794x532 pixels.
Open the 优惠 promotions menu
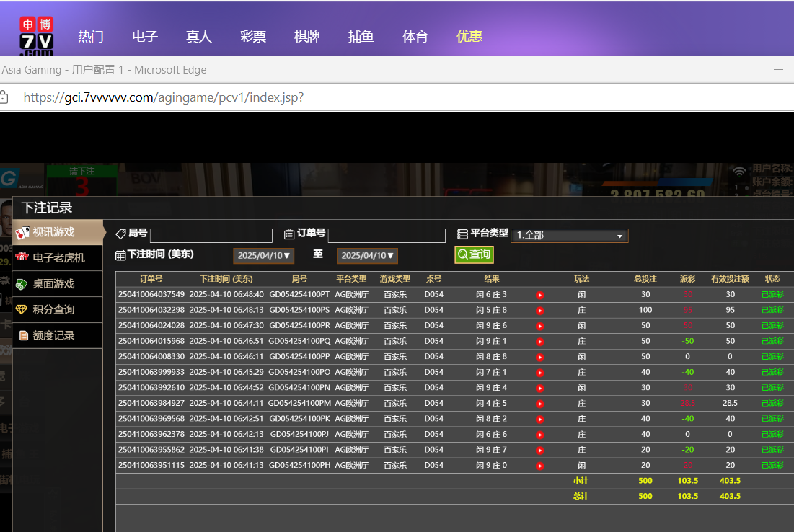[x=469, y=37]
